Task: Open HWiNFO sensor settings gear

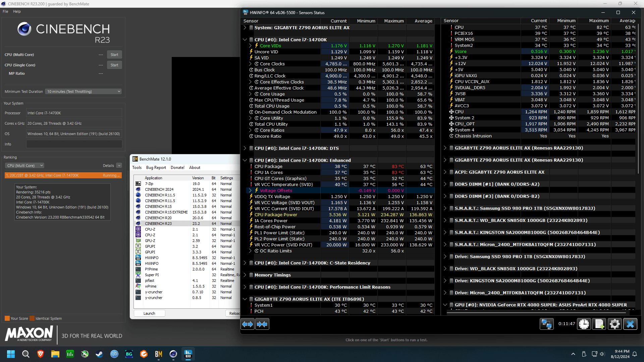Action: point(614,324)
